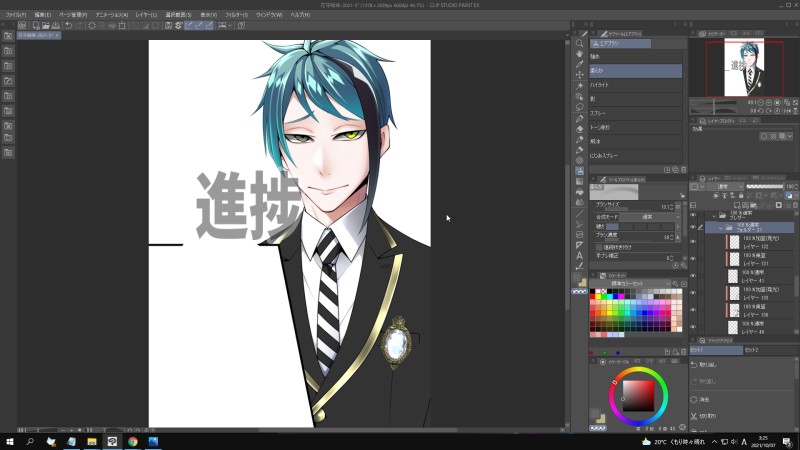Screen dimensions: 800x450
Task: Select the Gradient tool
Action: tap(579, 182)
